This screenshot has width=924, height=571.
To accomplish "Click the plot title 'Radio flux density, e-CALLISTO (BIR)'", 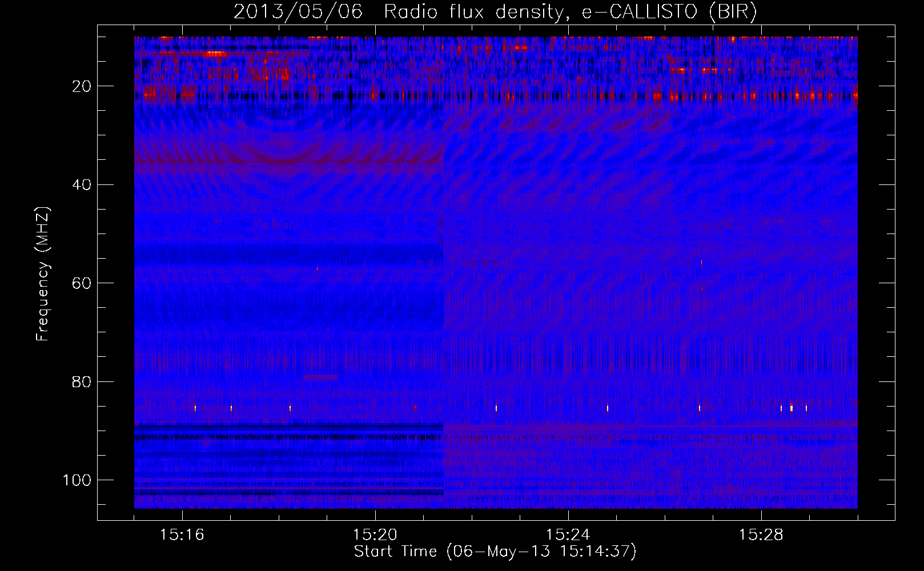I will (x=570, y=11).
